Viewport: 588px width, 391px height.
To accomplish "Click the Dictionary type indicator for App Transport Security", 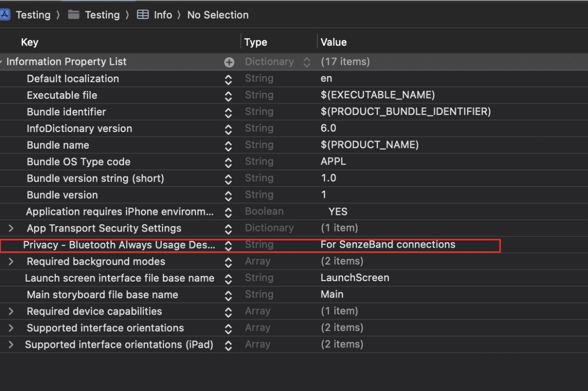I will click(270, 228).
